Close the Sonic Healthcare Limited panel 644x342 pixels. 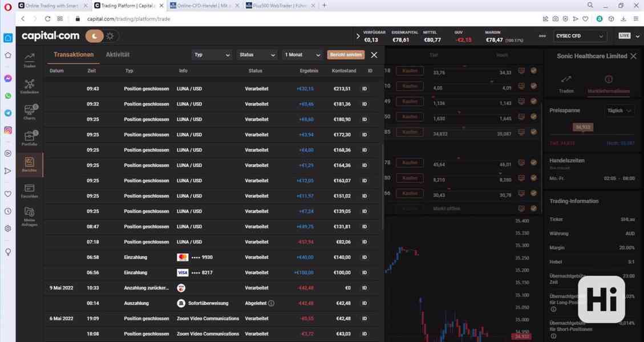[x=633, y=56]
